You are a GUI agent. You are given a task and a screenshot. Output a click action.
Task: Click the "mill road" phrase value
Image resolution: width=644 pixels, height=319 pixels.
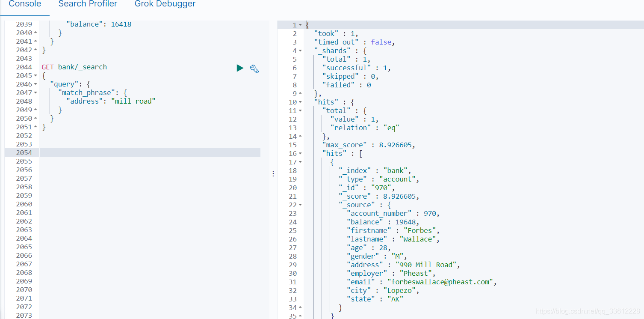(x=133, y=101)
